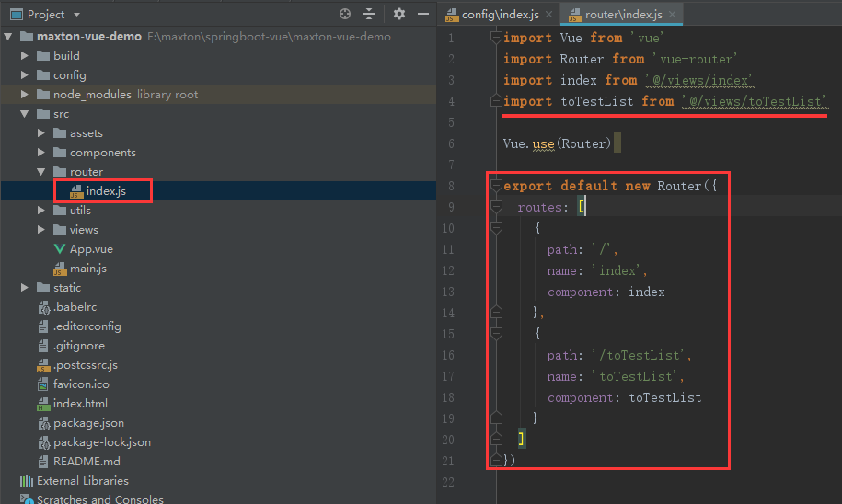The image size is (842, 504).
Task: Close the router\index.js tab
Action: coord(673,15)
